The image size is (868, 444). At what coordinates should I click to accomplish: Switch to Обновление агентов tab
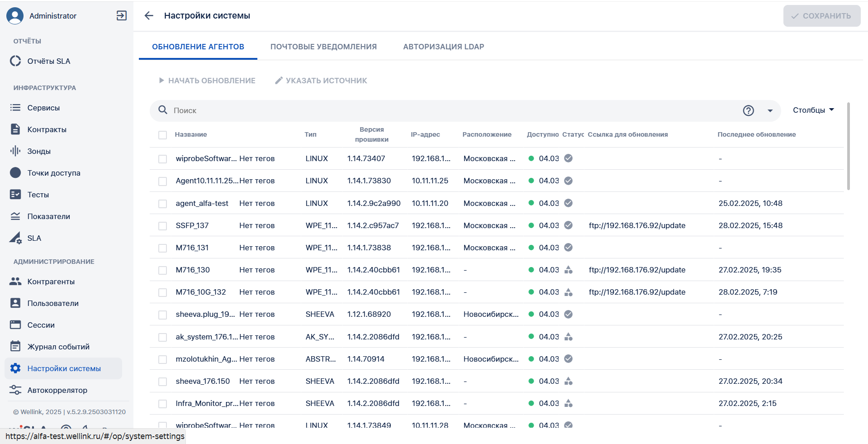(x=198, y=47)
